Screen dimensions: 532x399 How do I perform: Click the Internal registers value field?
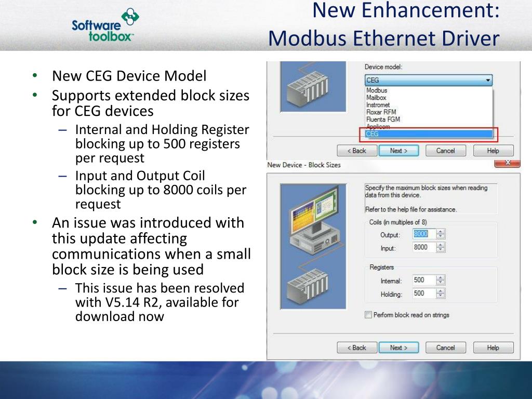423,280
